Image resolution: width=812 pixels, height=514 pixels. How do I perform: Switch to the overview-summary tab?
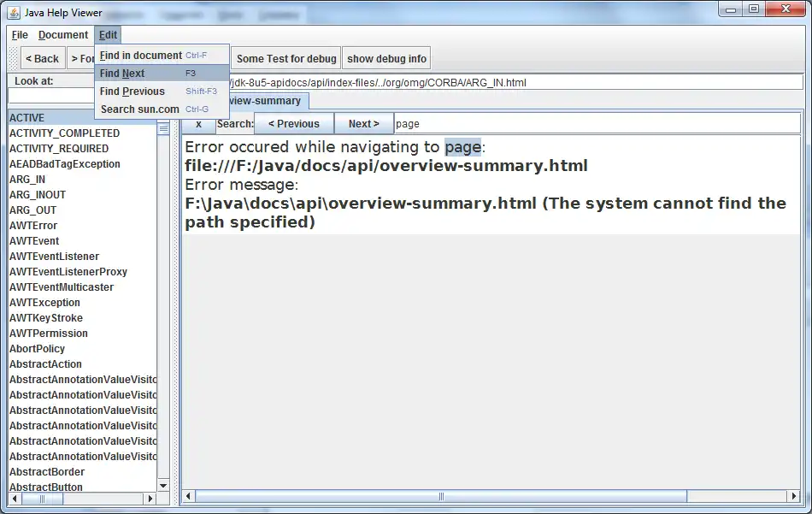pyautogui.click(x=268, y=101)
